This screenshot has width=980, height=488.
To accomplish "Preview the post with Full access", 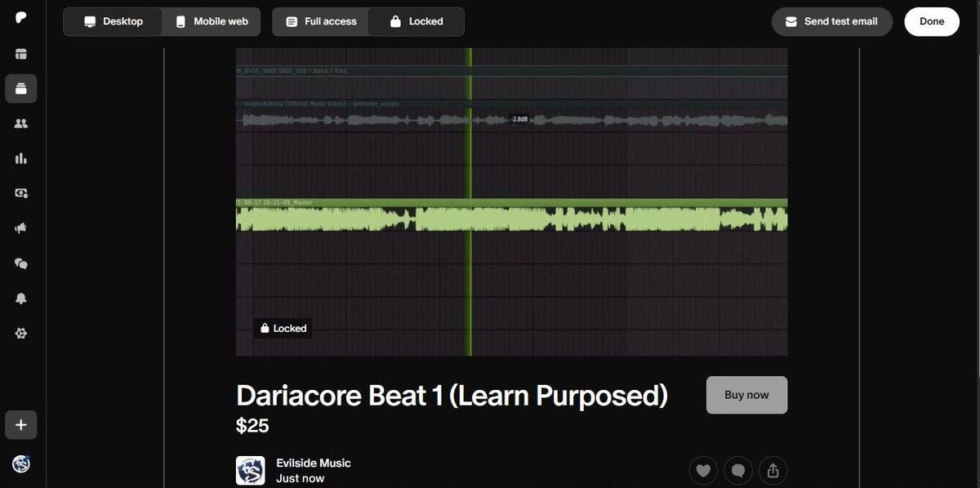I will point(321,21).
